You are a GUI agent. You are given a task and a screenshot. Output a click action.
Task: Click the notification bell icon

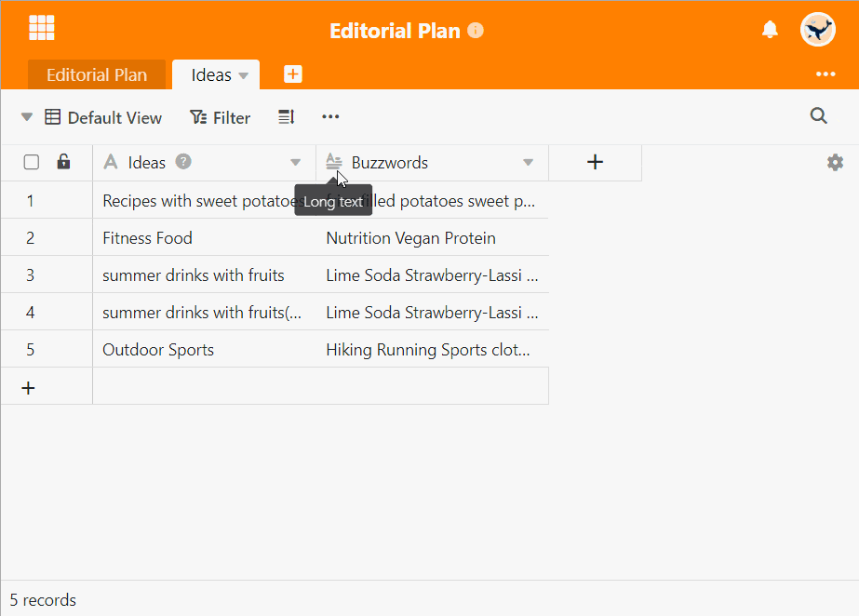[x=770, y=30]
